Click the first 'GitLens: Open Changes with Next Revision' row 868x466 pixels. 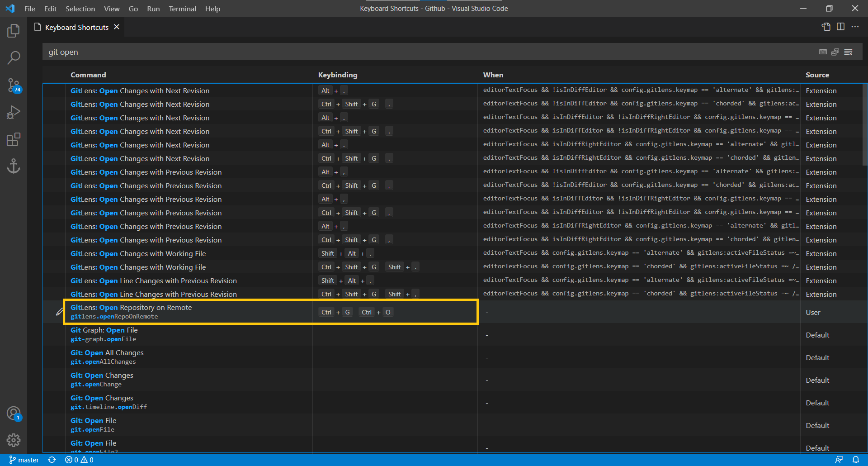click(455, 90)
